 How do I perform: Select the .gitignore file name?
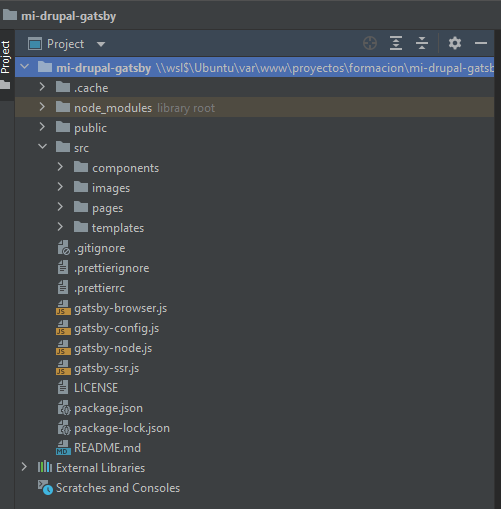[100, 248]
